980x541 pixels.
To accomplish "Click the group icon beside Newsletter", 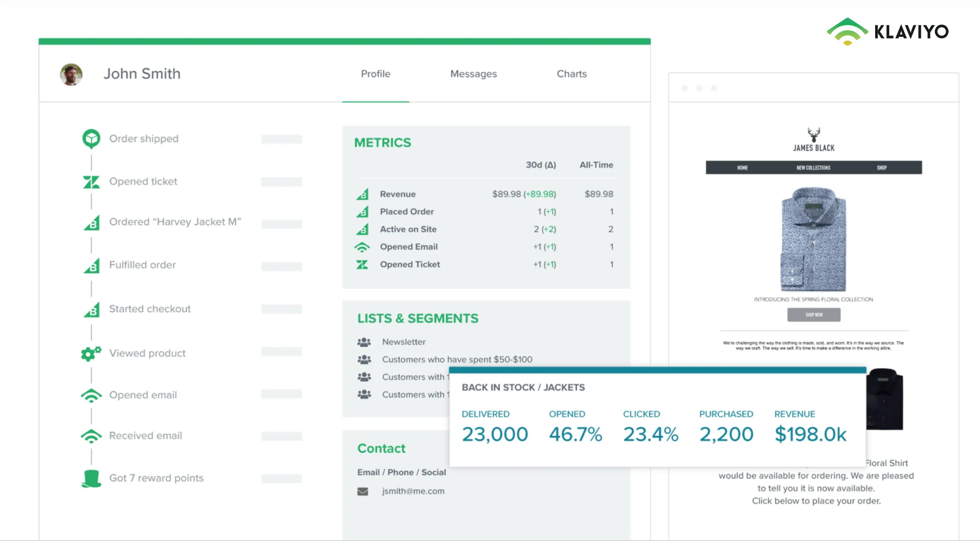I will (364, 342).
